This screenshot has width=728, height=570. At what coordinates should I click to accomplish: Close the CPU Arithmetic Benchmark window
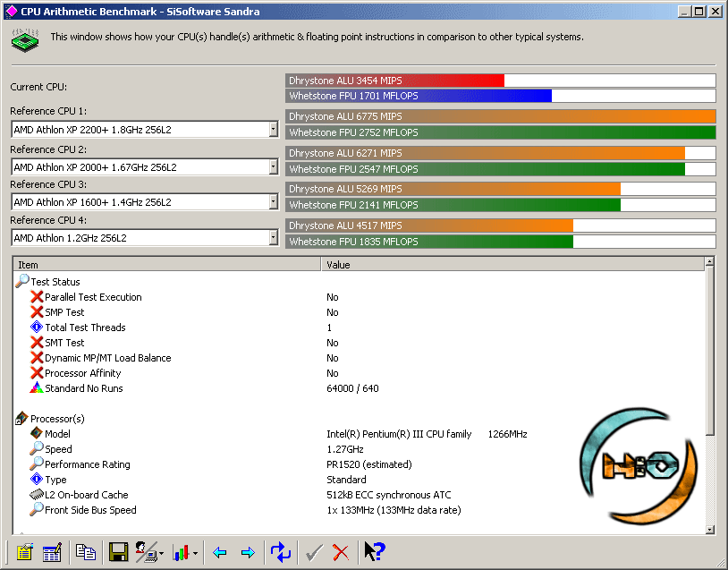click(715, 11)
